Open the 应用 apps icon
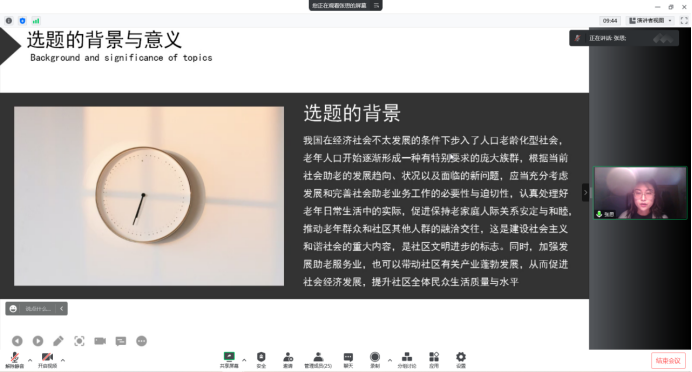This screenshot has height=372, width=692. 434,360
